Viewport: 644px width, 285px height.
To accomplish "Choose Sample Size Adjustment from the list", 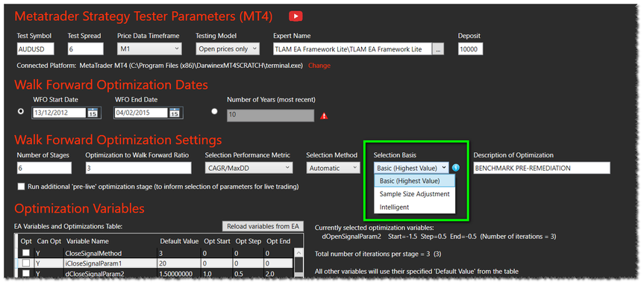I will 414,194.
